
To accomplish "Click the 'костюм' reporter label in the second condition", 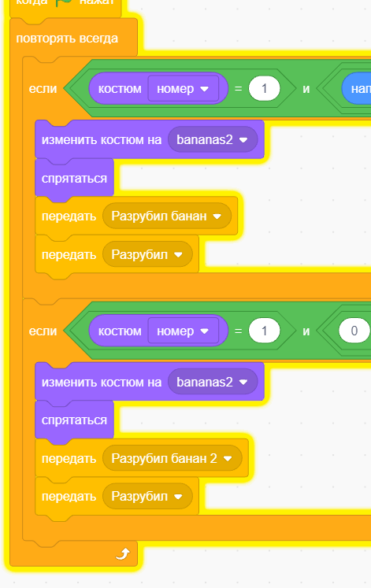I will pos(120,331).
